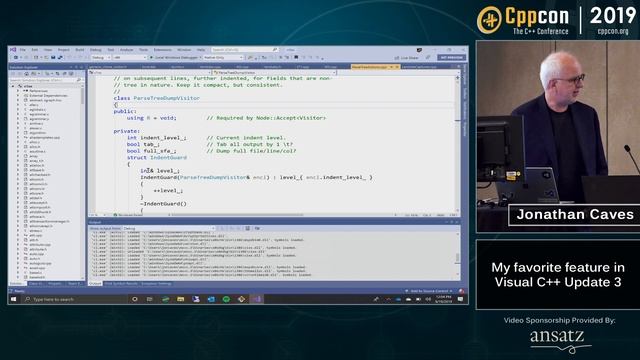Expand the References node in Solution Explorer
Screen dimensions: 640x360
(18, 91)
